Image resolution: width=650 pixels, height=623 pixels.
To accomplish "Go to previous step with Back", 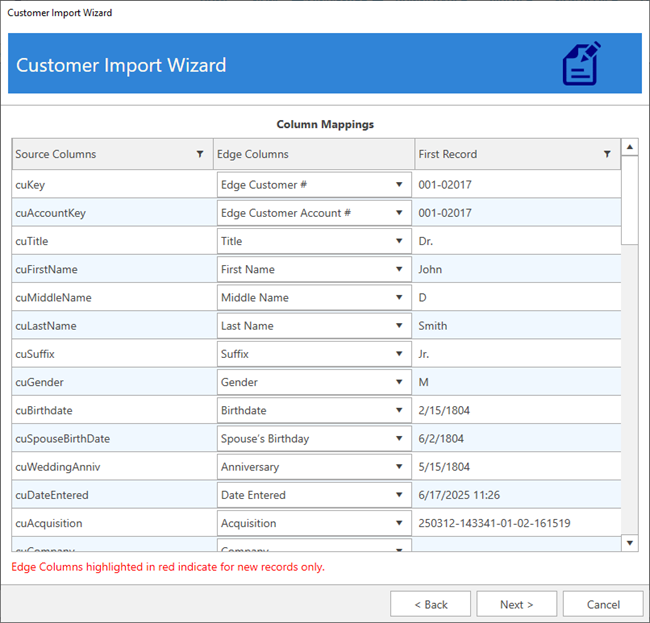I will point(430,604).
